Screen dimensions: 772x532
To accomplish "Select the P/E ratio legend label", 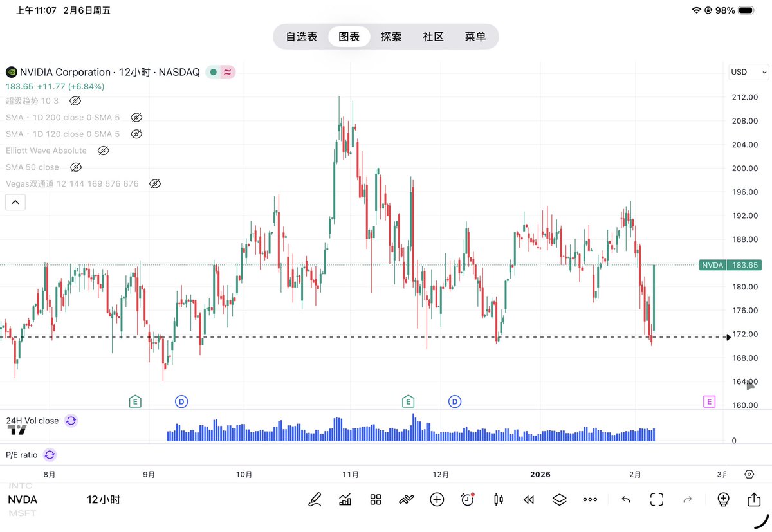I will click(x=22, y=455).
